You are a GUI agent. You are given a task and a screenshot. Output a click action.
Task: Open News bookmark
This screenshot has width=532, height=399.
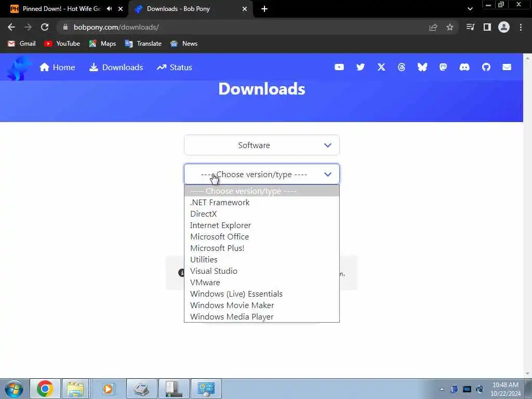(184, 44)
